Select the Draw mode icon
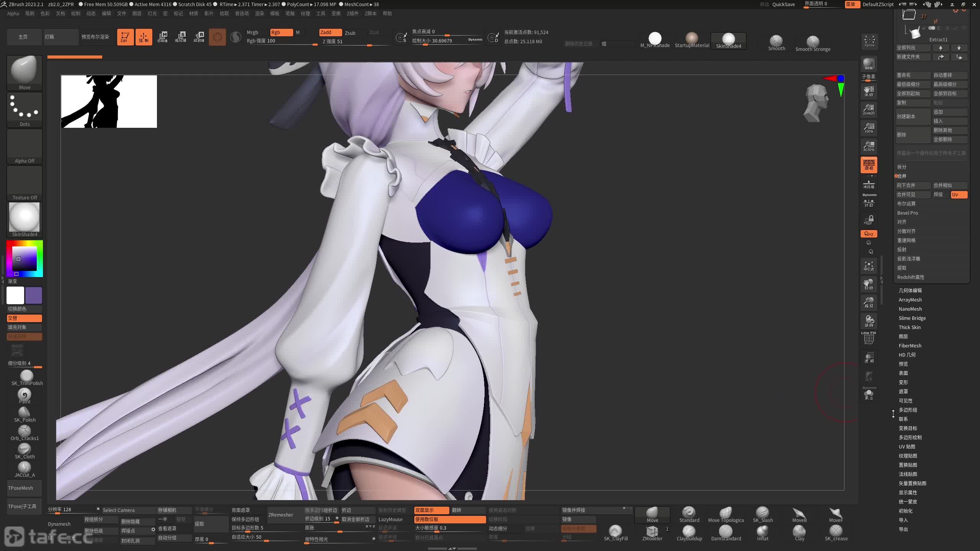The image size is (980, 551). click(144, 37)
